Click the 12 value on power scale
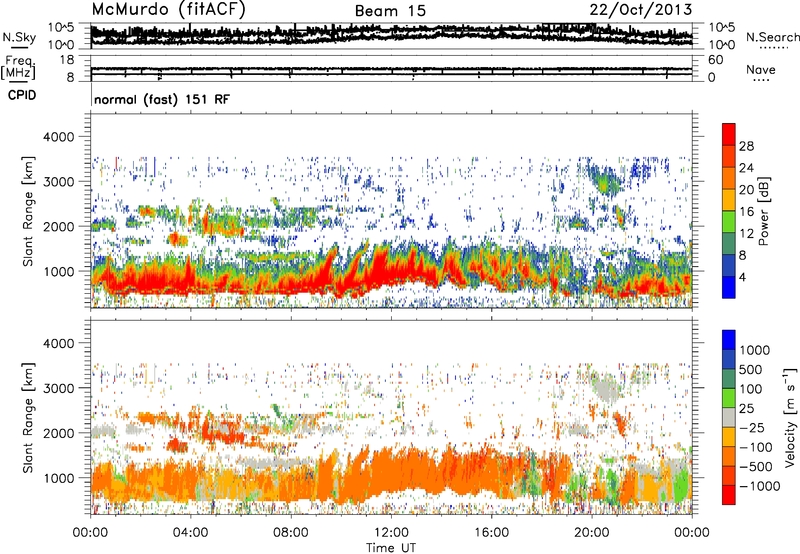This screenshot has height=554, width=800. (746, 234)
